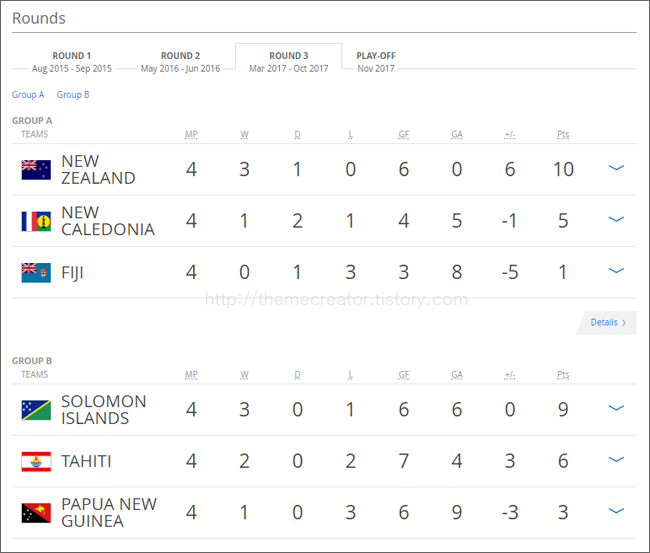This screenshot has width=650, height=553.
Task: Open the Group A Details button
Action: 607,322
